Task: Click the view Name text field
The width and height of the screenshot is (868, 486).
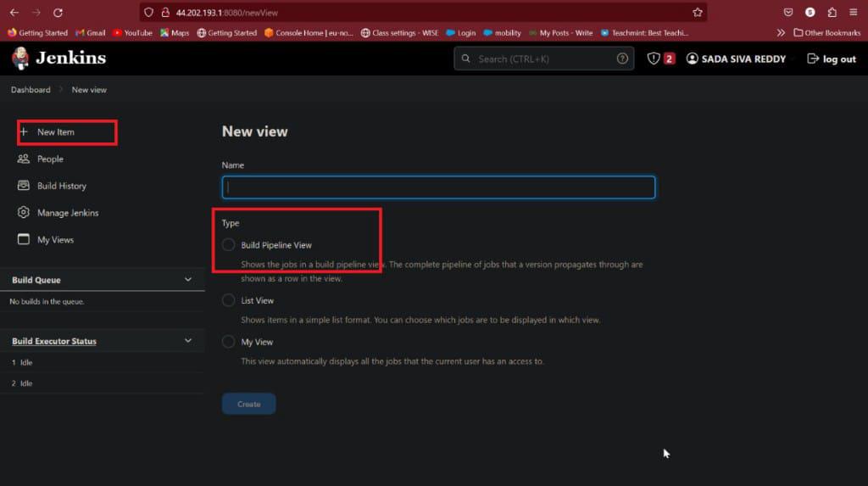Action: (x=438, y=187)
